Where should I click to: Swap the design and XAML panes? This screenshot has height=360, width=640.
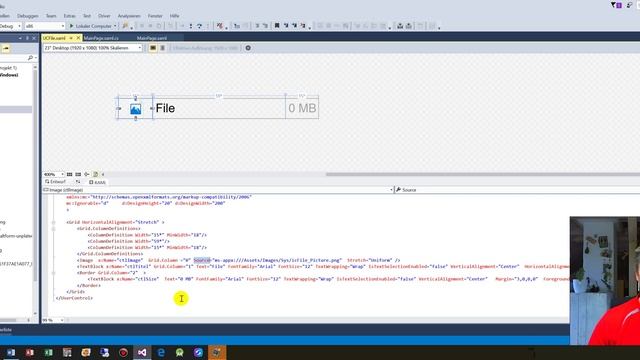point(78,182)
